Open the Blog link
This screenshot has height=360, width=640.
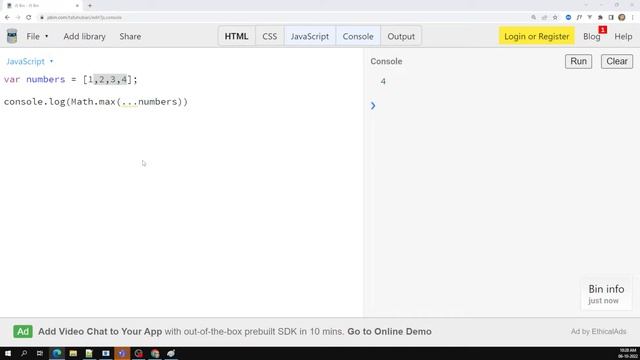click(x=591, y=36)
